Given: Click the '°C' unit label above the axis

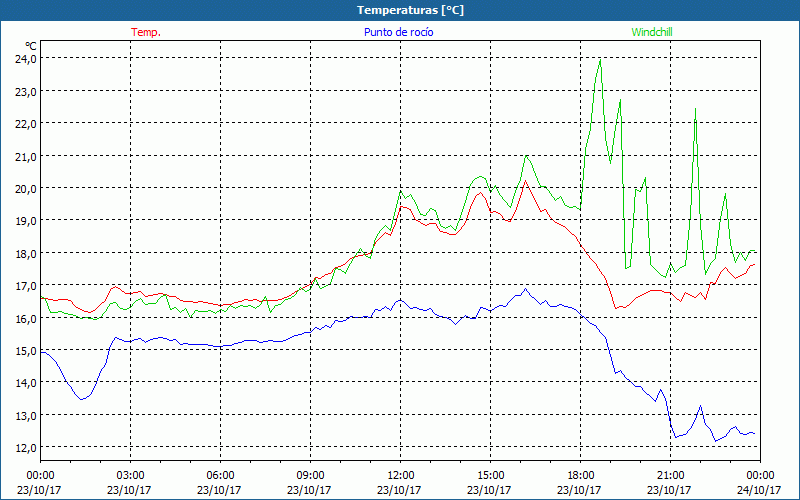Looking at the screenshot, I should [31, 46].
